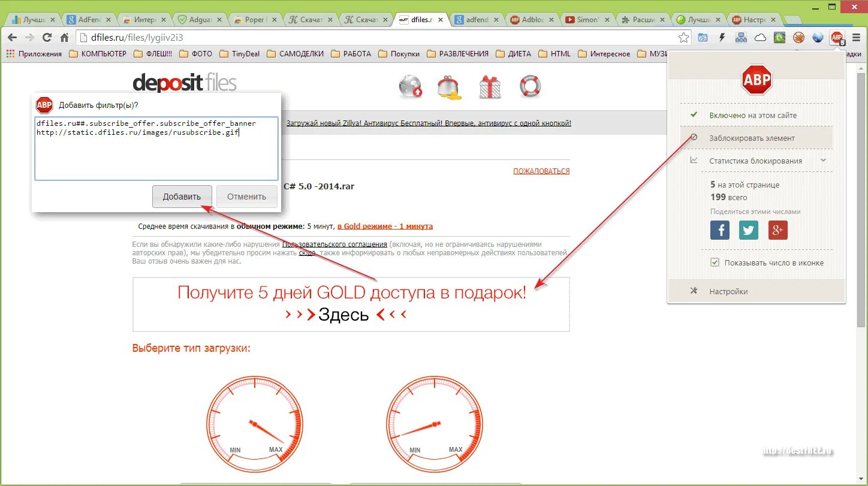Image resolution: width=868 pixels, height=486 pixels.
Task: Switch to the Adblock tab
Action: coord(532,20)
